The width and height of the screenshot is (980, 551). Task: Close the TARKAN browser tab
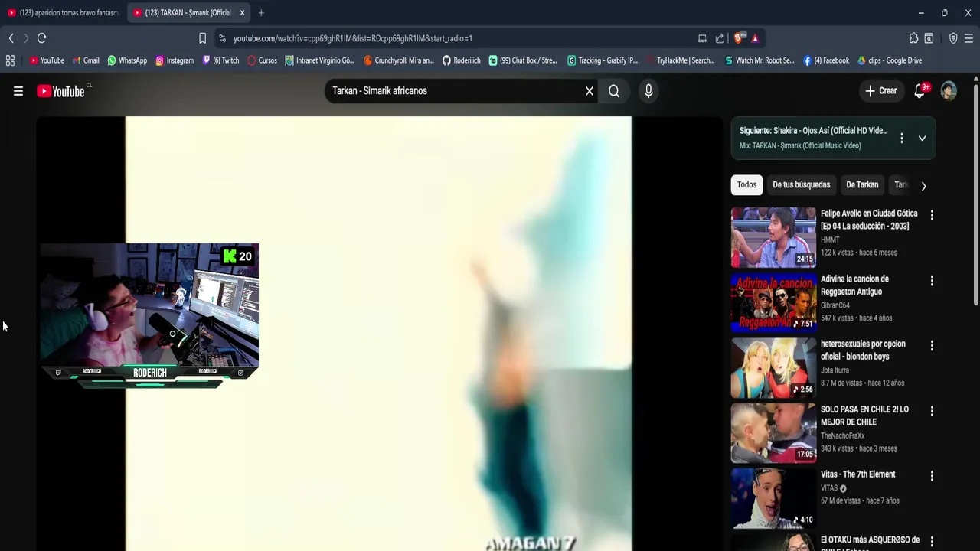[x=242, y=13]
